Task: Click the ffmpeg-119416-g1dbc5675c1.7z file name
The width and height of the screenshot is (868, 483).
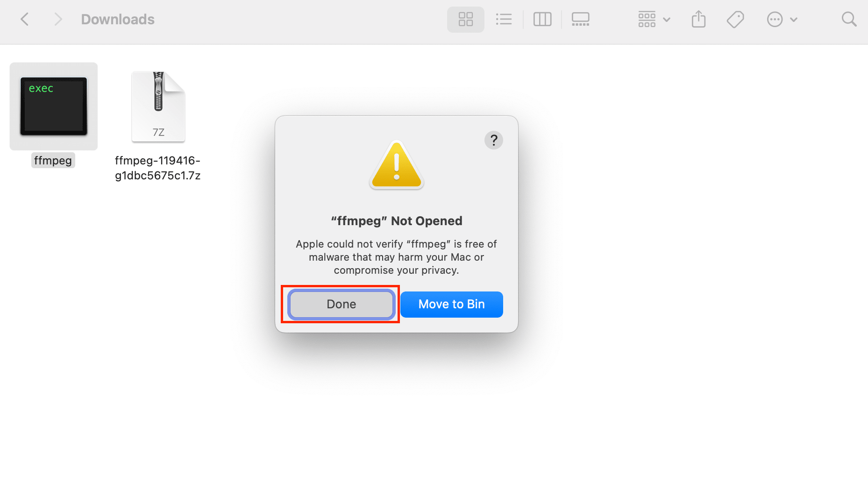Action: point(158,168)
